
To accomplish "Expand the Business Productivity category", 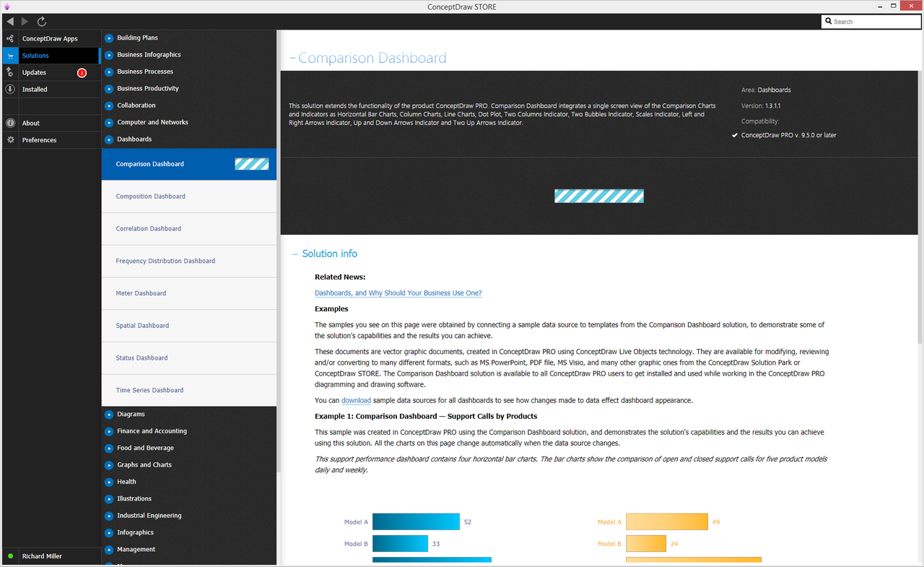I will [x=109, y=89].
